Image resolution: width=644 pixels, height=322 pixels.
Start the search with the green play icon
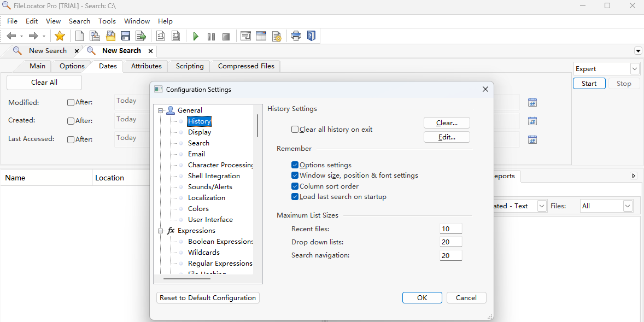pyautogui.click(x=196, y=36)
